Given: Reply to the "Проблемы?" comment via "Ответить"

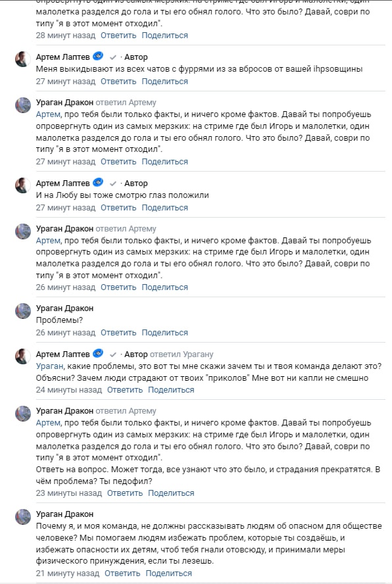Looking at the screenshot, I should pyautogui.click(x=118, y=333).
